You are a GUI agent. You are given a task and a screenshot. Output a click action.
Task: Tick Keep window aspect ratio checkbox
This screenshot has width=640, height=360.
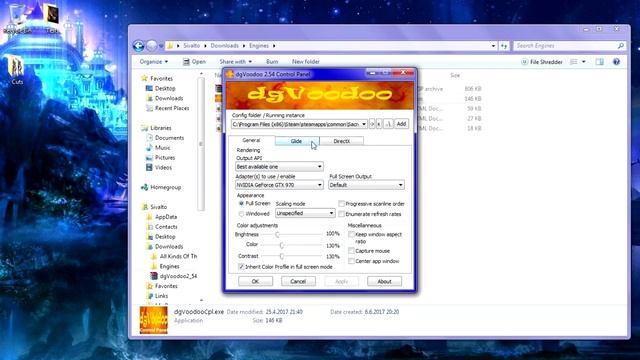coord(351,235)
